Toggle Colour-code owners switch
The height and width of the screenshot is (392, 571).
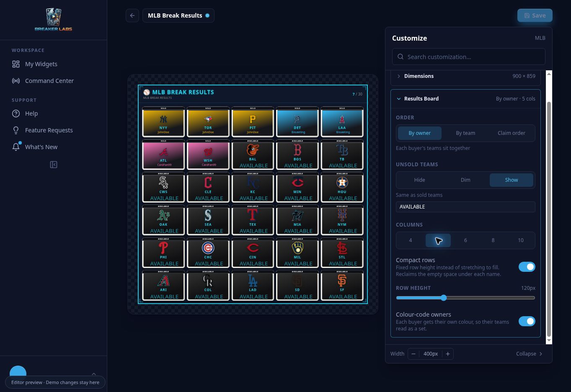tap(527, 321)
